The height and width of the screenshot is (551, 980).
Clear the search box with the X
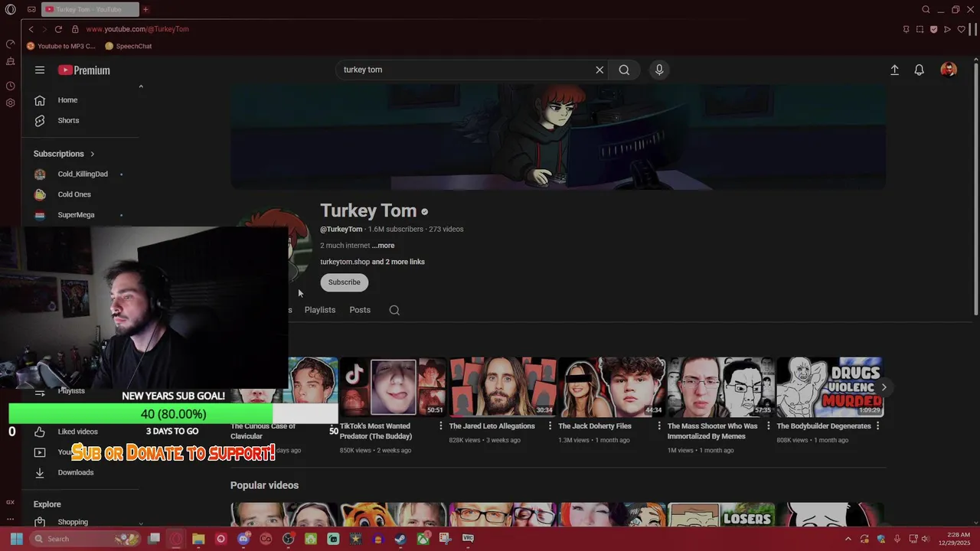click(x=599, y=70)
